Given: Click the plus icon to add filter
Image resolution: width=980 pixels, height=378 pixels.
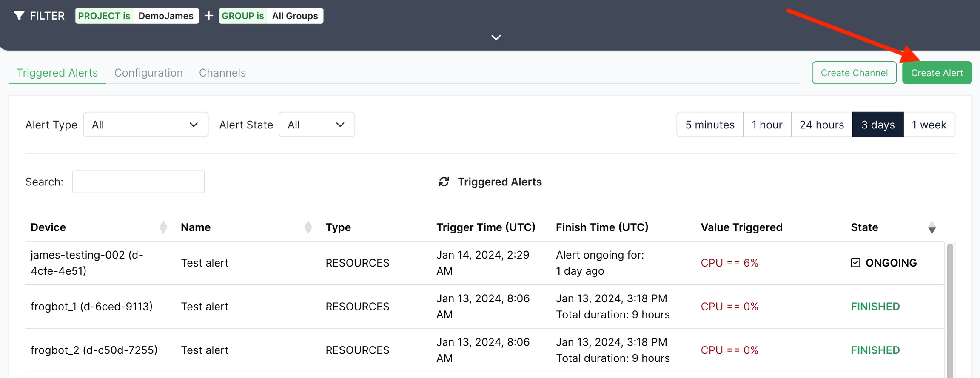Looking at the screenshot, I should click(x=209, y=16).
